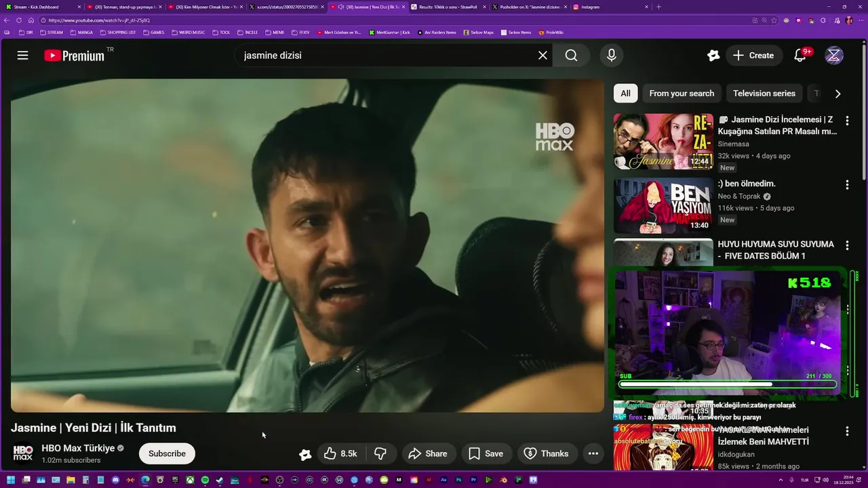Open the Tarkov Maps bookmark
868x488 pixels.
pos(479,32)
